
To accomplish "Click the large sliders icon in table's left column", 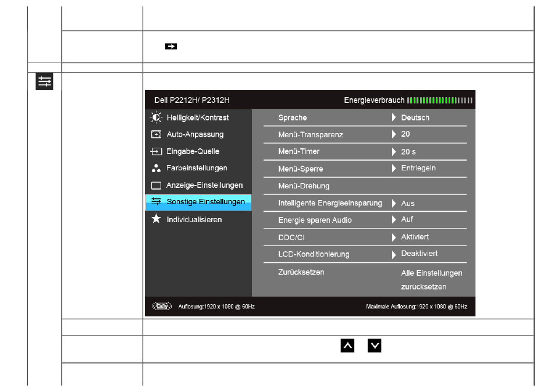I will [x=44, y=81].
